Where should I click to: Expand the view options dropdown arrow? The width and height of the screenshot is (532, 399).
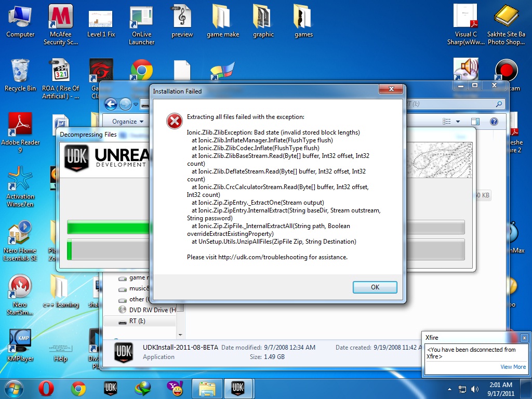tap(458, 122)
